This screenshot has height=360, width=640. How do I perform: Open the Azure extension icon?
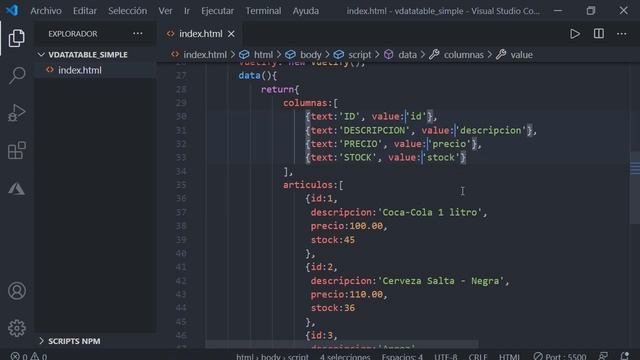17,189
